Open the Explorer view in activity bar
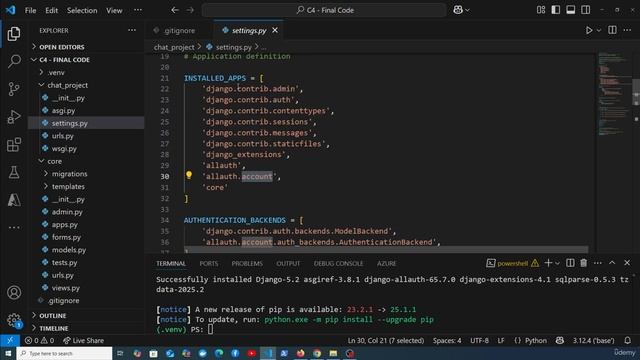The height and width of the screenshot is (360, 640). 13,33
